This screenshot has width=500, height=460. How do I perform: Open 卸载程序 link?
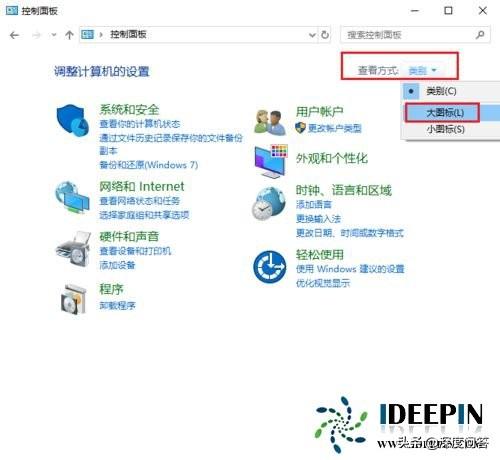click(x=117, y=305)
